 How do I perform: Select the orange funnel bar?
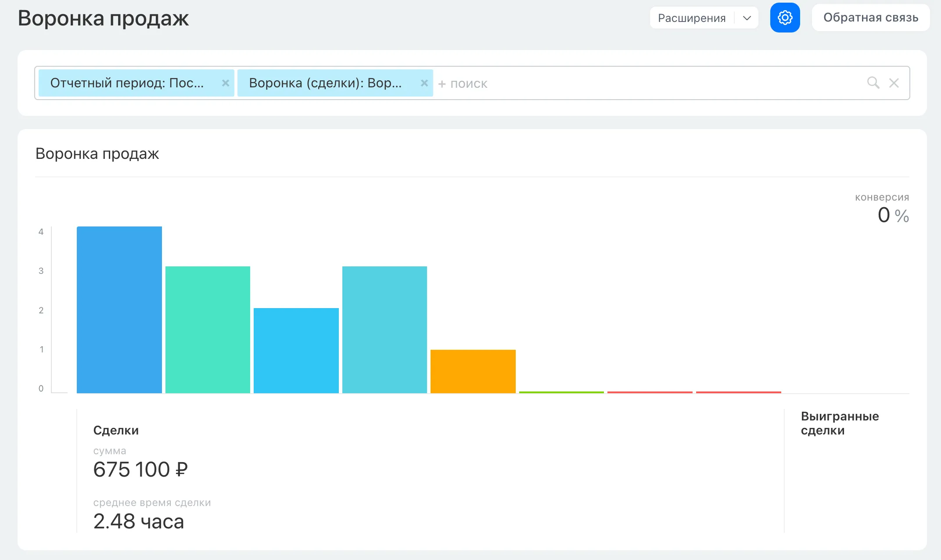point(473,371)
